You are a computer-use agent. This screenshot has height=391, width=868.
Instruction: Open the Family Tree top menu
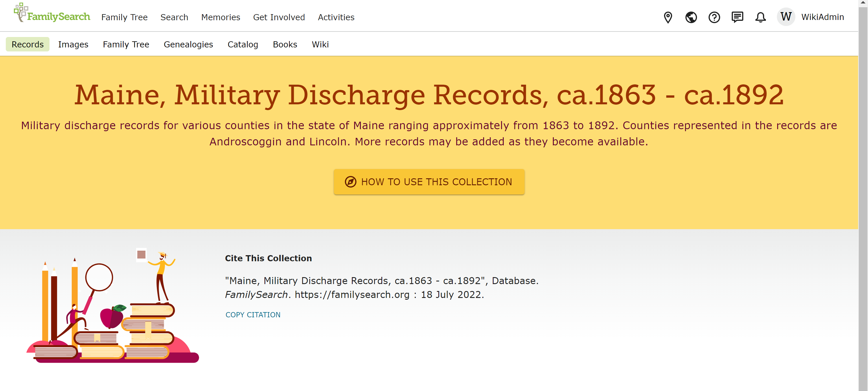tap(124, 17)
